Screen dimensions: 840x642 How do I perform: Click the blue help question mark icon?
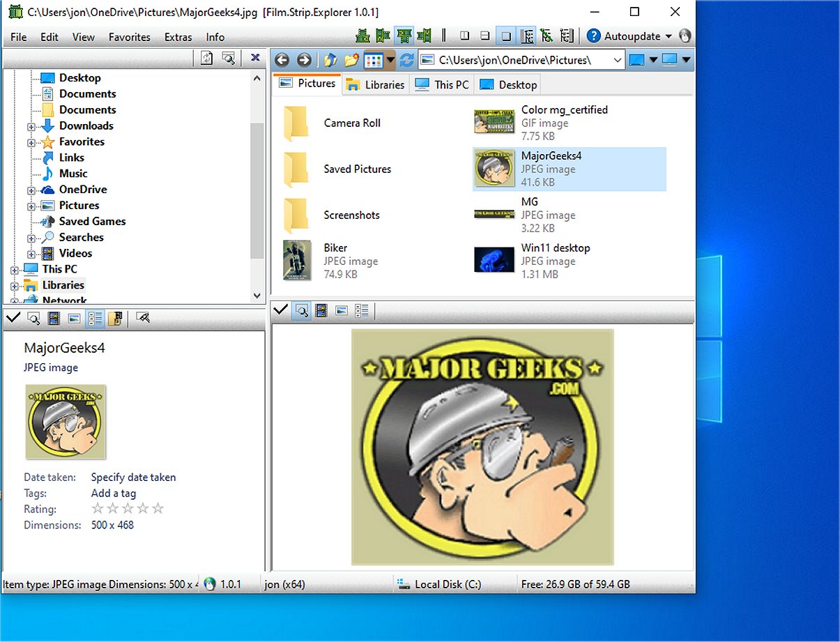(x=594, y=36)
